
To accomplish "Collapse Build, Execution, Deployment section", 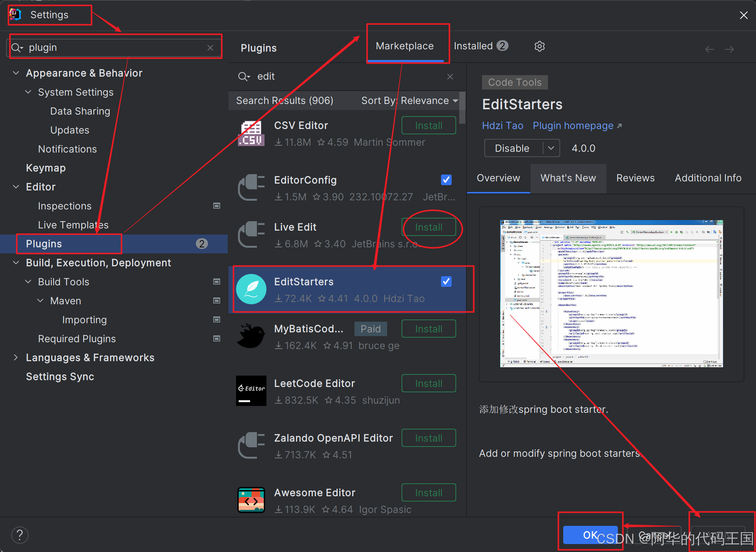I will tap(16, 263).
